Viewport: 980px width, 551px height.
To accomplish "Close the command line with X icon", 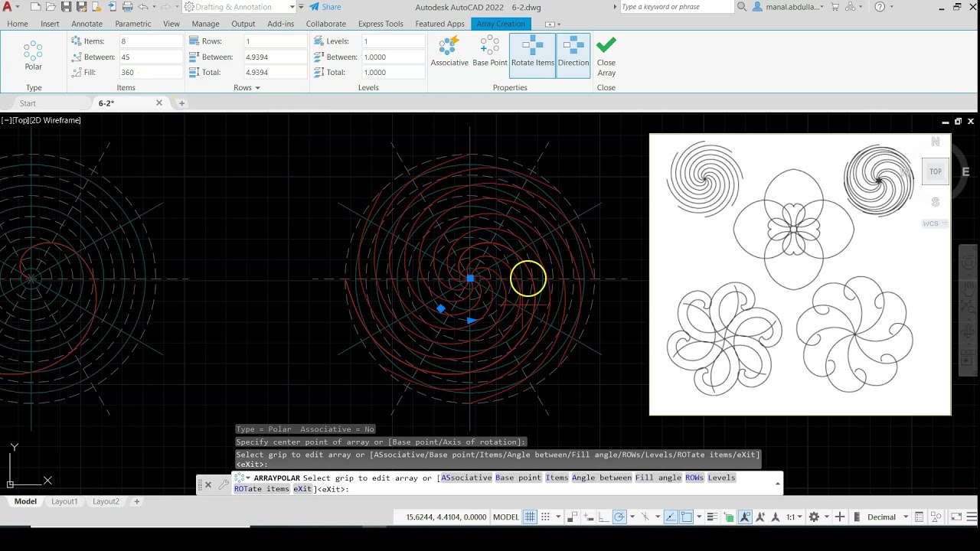I will point(207,484).
